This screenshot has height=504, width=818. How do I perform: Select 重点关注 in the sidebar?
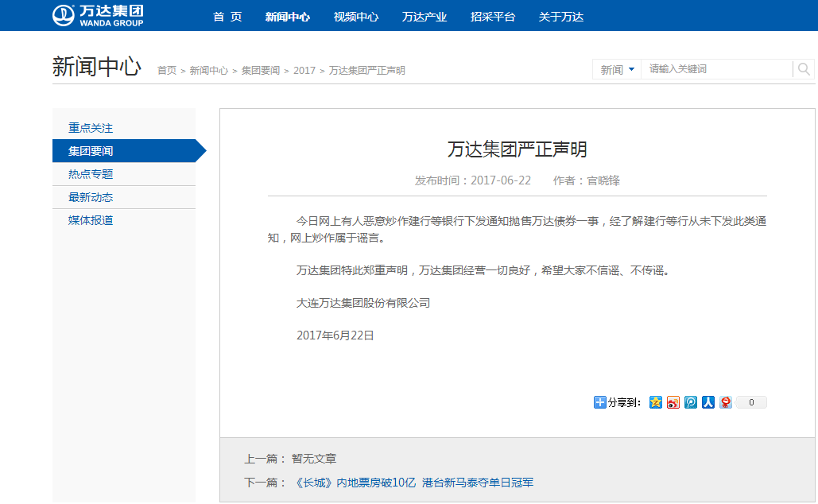pyautogui.click(x=91, y=128)
